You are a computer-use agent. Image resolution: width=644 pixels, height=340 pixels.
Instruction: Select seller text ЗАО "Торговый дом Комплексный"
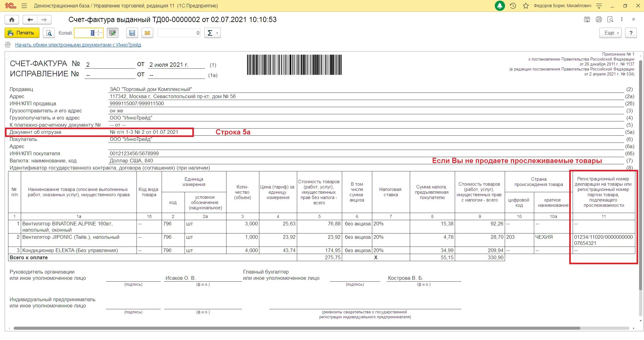coord(151,89)
